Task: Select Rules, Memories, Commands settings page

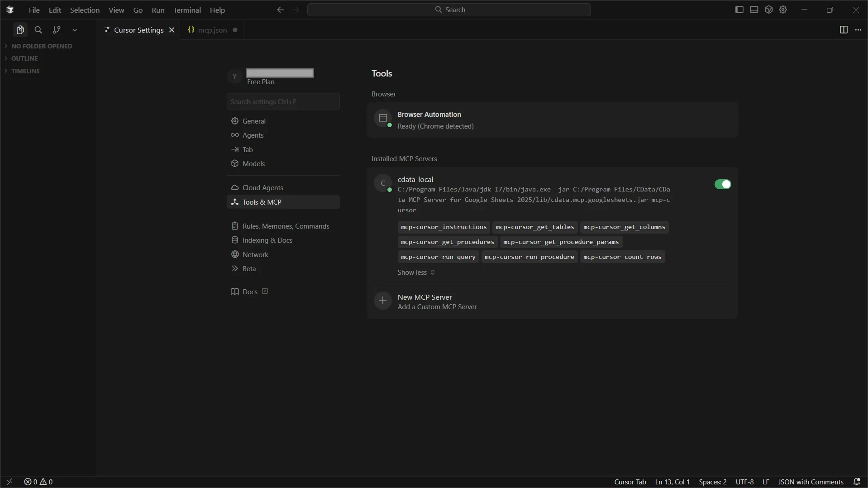Action: pos(286,226)
